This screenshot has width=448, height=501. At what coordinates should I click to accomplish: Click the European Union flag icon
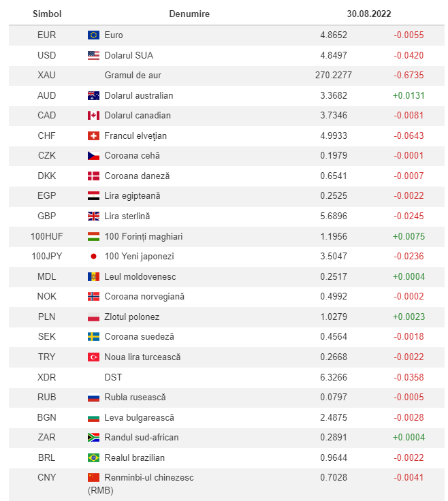pos(94,35)
